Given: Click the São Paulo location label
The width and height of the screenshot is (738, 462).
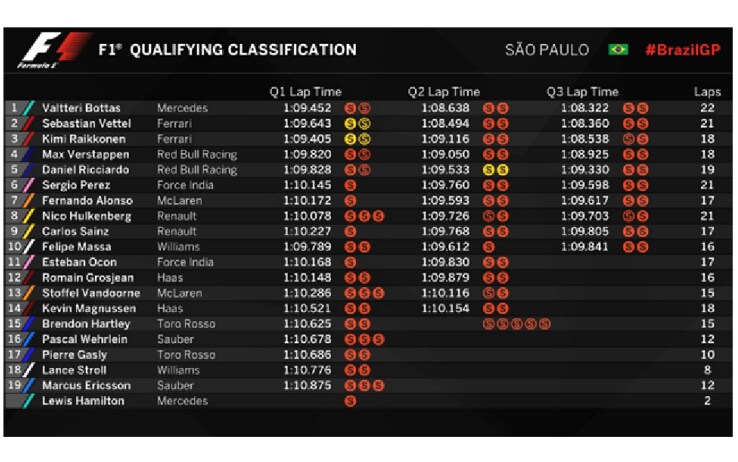Looking at the screenshot, I should (x=547, y=49).
